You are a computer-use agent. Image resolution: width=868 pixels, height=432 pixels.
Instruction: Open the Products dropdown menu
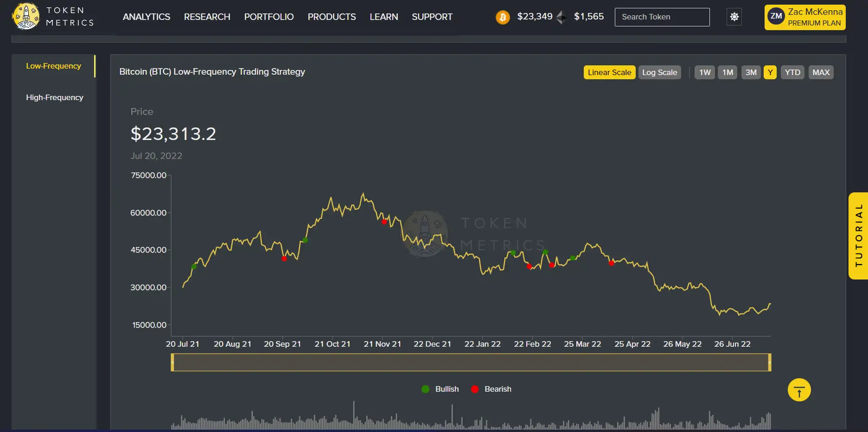[x=332, y=17]
